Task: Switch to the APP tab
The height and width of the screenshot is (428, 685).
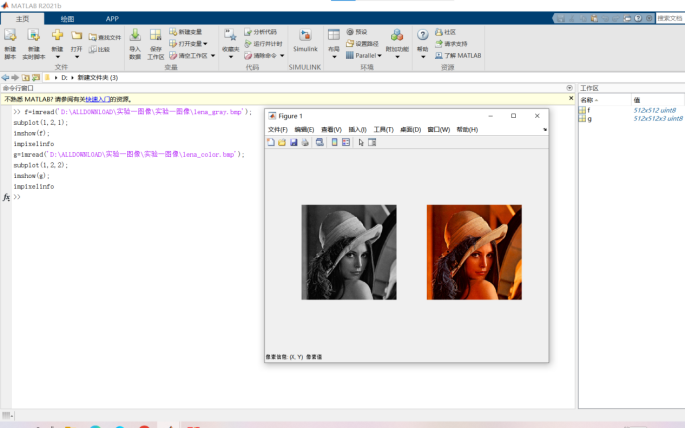Action: (x=112, y=19)
